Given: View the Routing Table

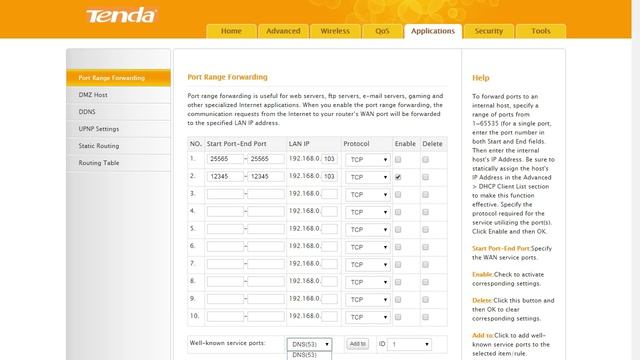Looking at the screenshot, I should [x=118, y=163].
